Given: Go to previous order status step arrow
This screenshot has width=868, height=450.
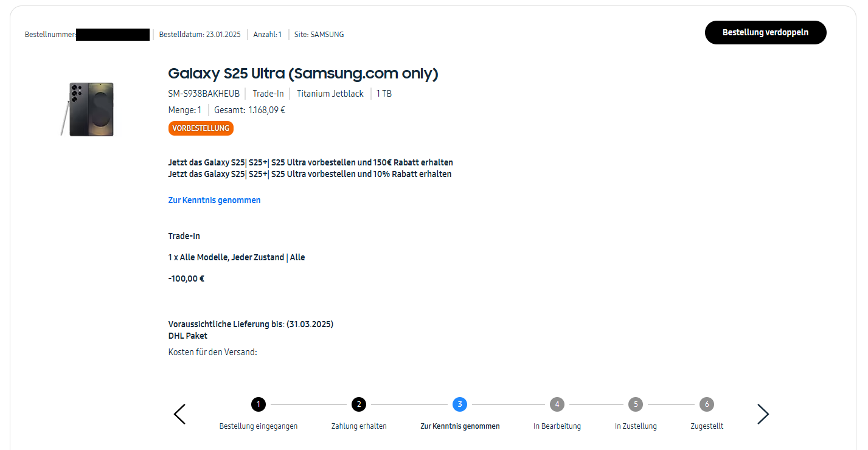Looking at the screenshot, I should tap(179, 414).
